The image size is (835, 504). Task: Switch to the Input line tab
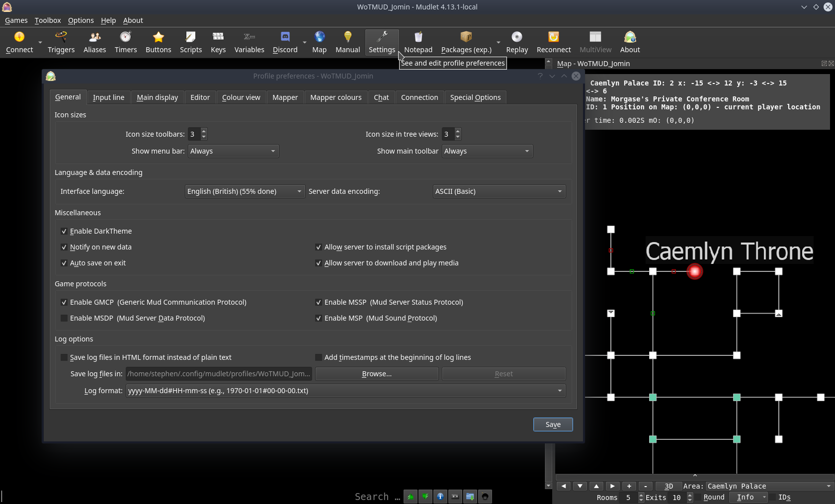[x=108, y=97]
